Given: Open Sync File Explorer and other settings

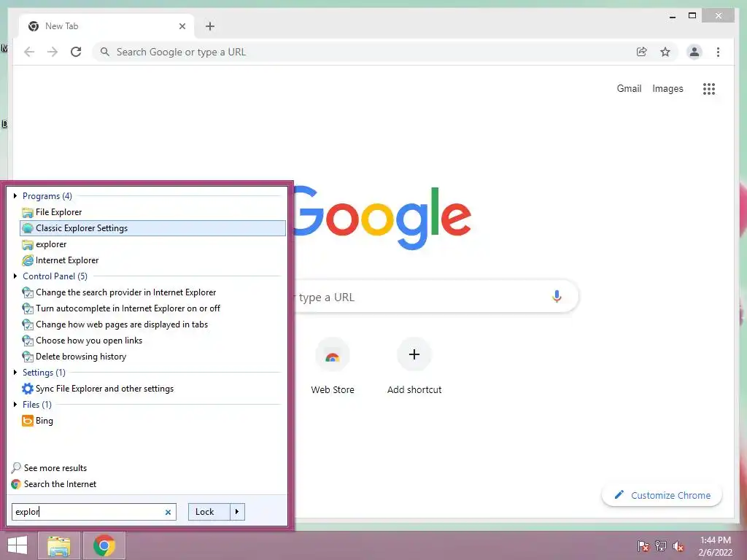Looking at the screenshot, I should click(152, 389).
